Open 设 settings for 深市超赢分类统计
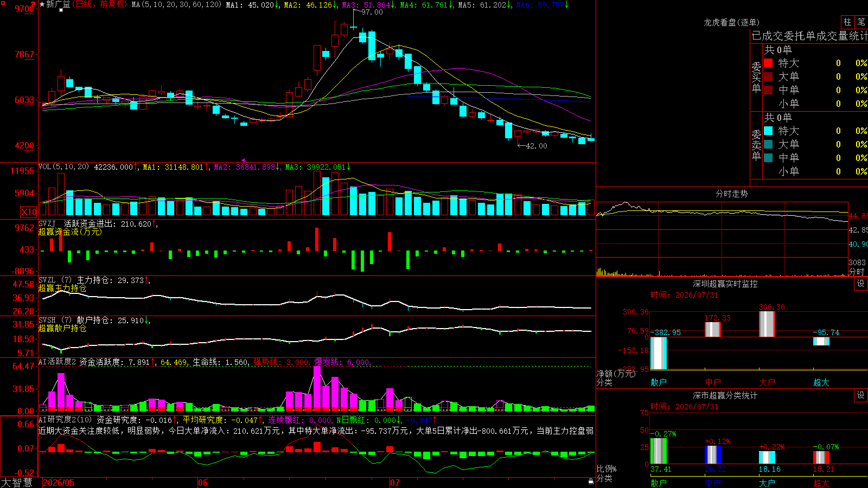 (861, 395)
